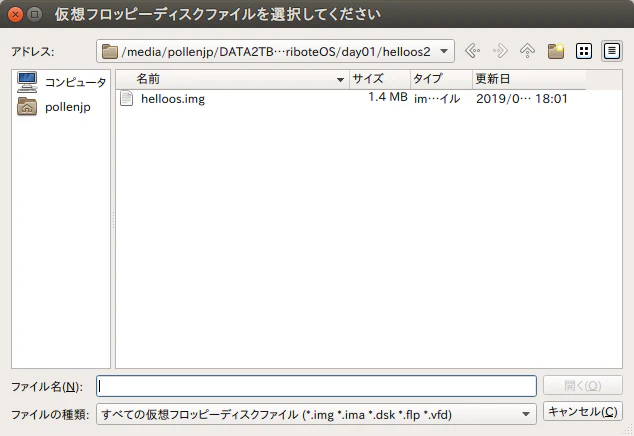
Task: Select the pollenjp home folder in the sidebar
Action: tap(54, 107)
